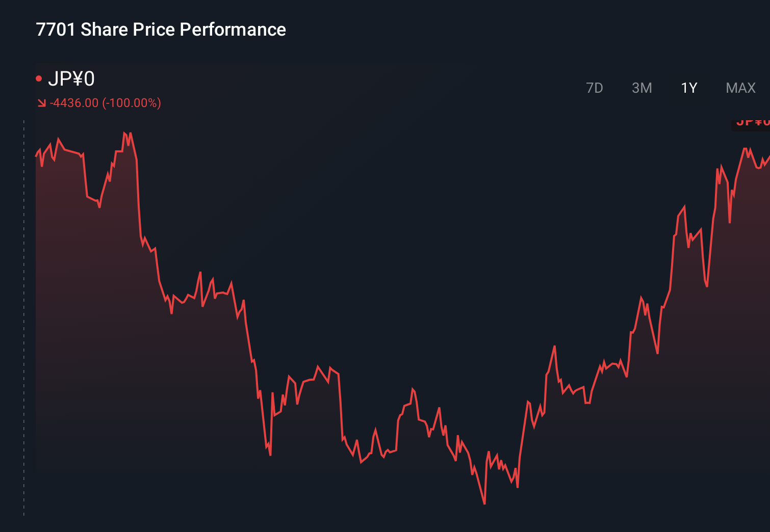Image resolution: width=770 pixels, height=532 pixels.
Task: Click the leftmost point of the price line
Action: (x=36, y=155)
